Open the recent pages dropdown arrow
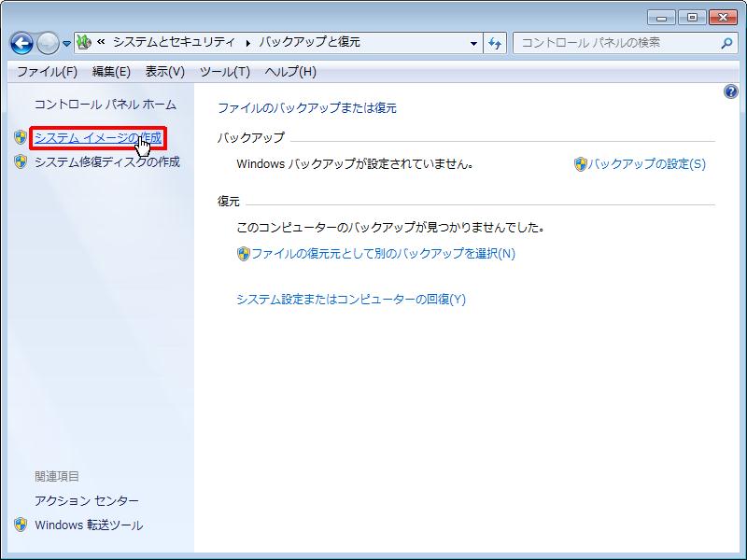This screenshot has width=747, height=560. [x=66, y=44]
